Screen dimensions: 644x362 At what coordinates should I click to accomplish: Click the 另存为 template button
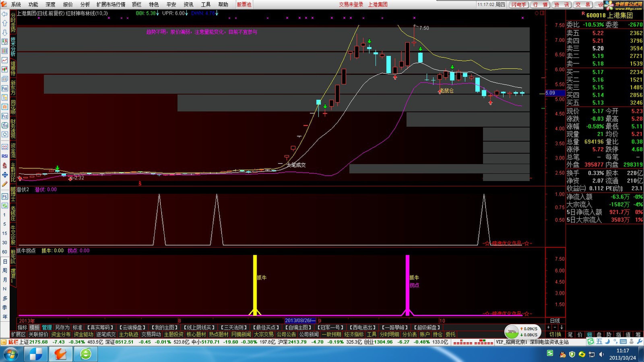tap(62, 327)
